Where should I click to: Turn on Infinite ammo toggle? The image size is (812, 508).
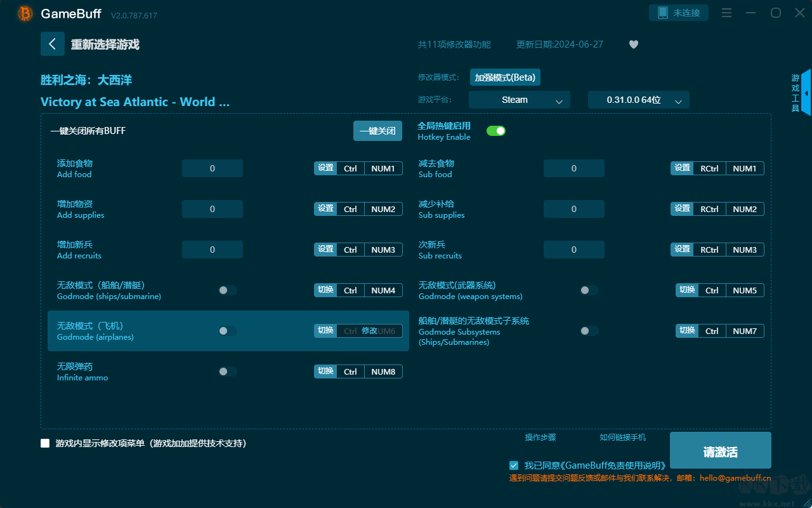click(x=228, y=371)
